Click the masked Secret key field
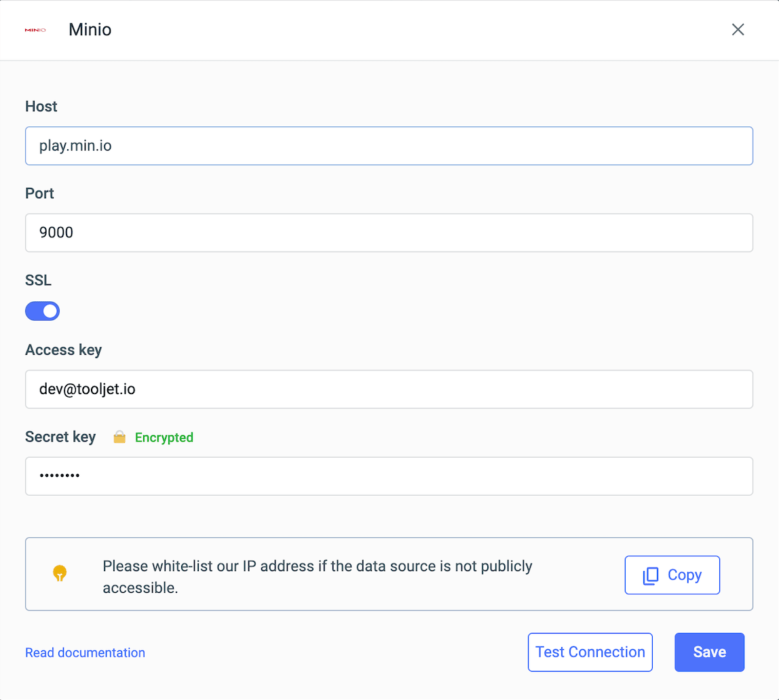The height and width of the screenshot is (700, 779). coord(389,476)
